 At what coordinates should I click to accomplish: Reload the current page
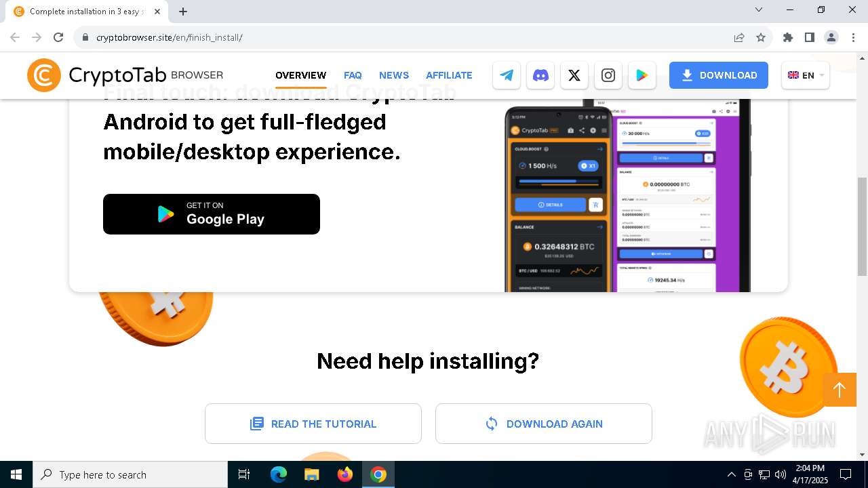58,37
